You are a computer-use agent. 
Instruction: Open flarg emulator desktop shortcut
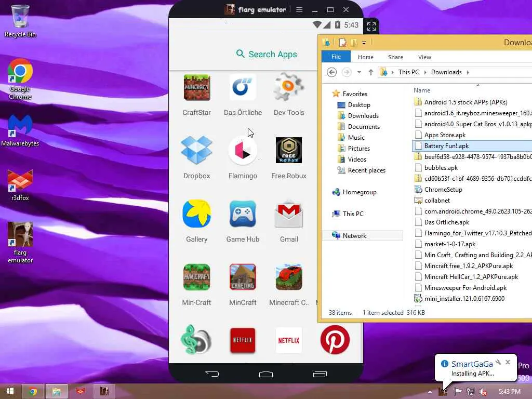point(20,243)
